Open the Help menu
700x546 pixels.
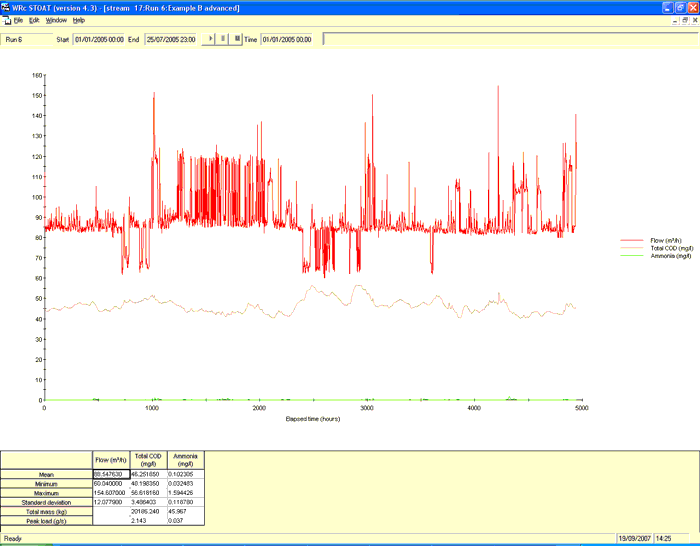click(x=79, y=21)
